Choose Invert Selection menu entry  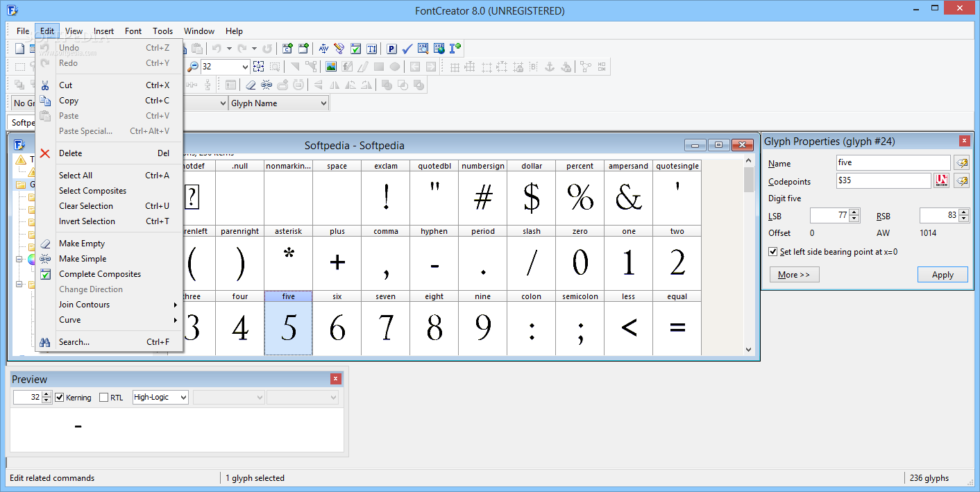click(110, 221)
